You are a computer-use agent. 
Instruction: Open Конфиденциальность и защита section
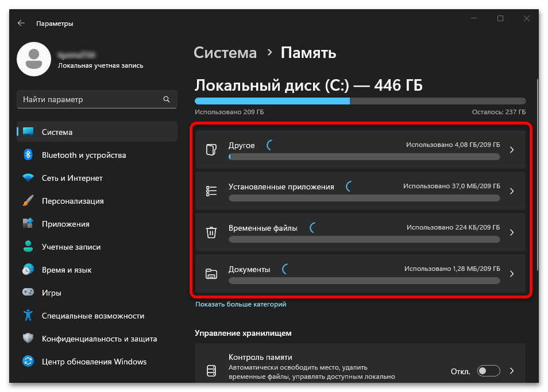97,338
